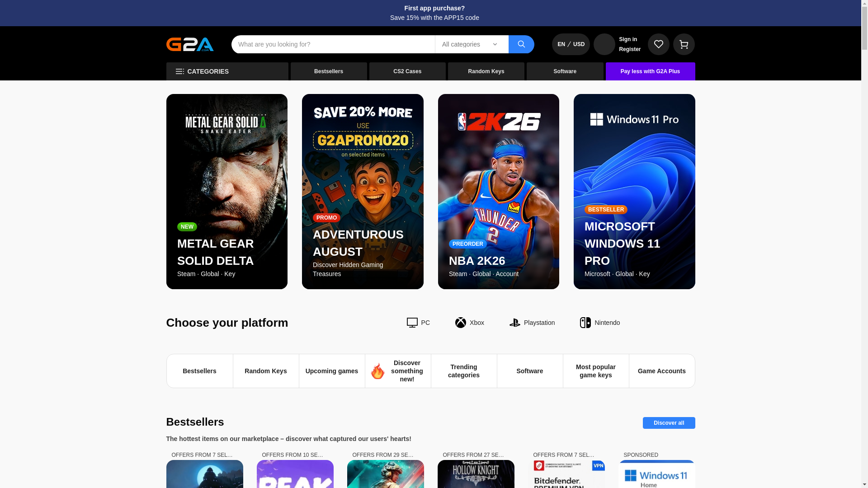
Task: Open the Random Keys nav tab
Action: tap(486, 71)
